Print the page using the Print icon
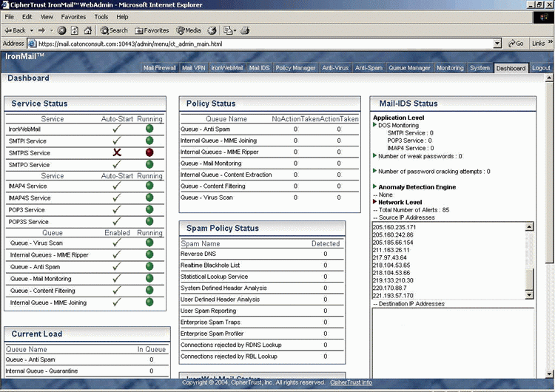555x392 pixels. (245, 30)
